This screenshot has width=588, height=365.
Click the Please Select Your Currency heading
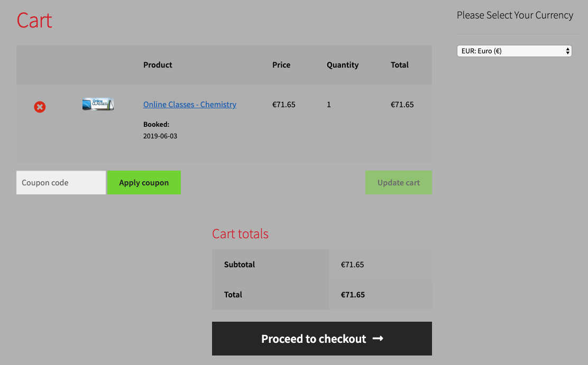pos(514,15)
